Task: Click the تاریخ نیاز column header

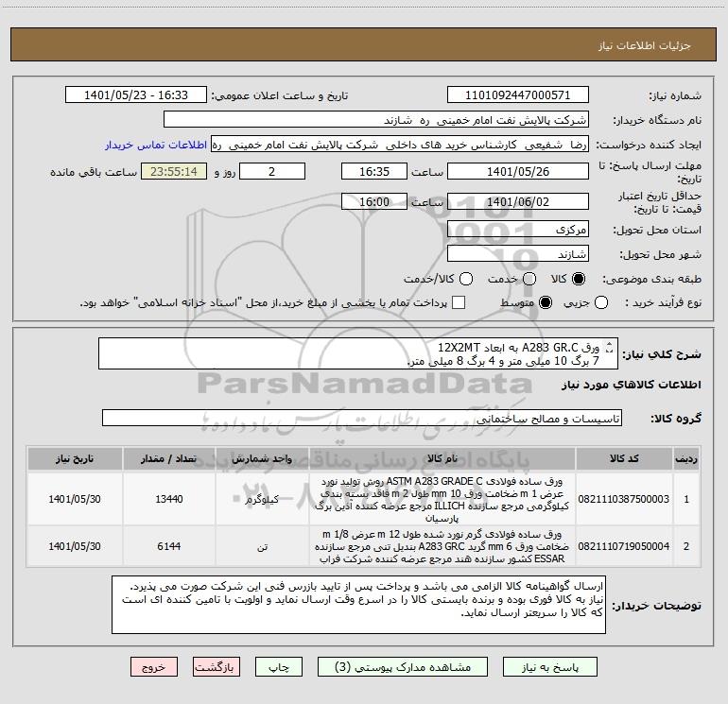Action: (x=75, y=458)
